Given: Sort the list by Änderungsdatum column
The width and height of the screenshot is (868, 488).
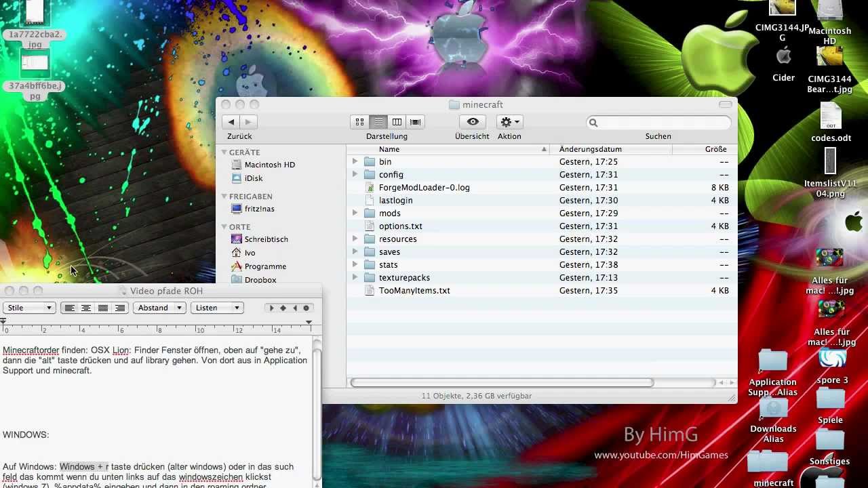Looking at the screenshot, I should coord(611,149).
